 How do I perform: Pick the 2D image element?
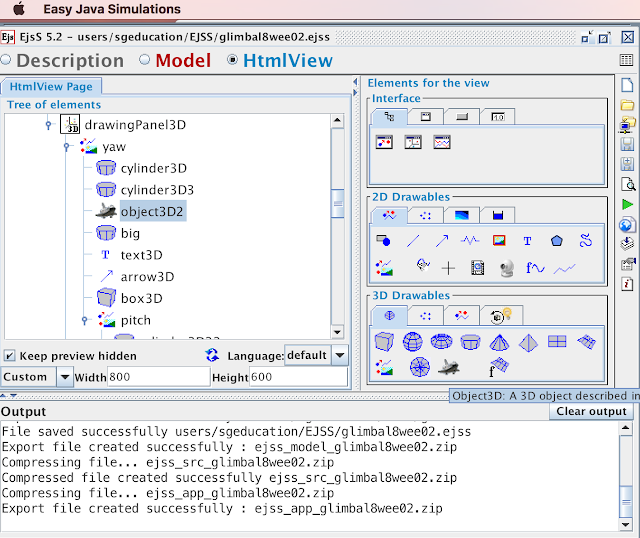coord(499,240)
